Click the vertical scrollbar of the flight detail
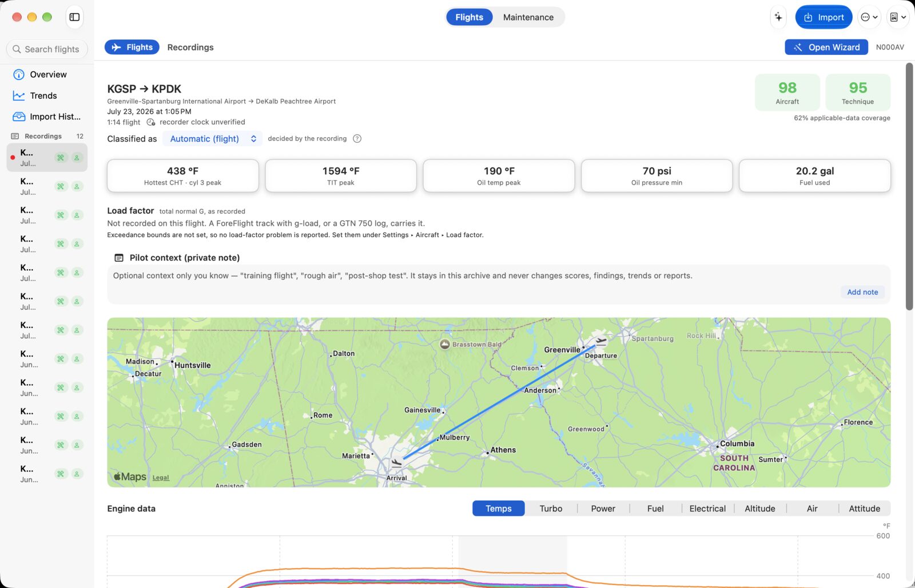 pos(909,187)
